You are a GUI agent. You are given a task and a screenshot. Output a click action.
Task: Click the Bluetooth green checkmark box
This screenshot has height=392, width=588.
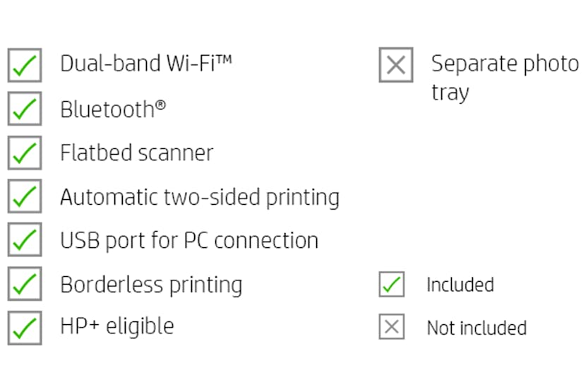click(25, 109)
